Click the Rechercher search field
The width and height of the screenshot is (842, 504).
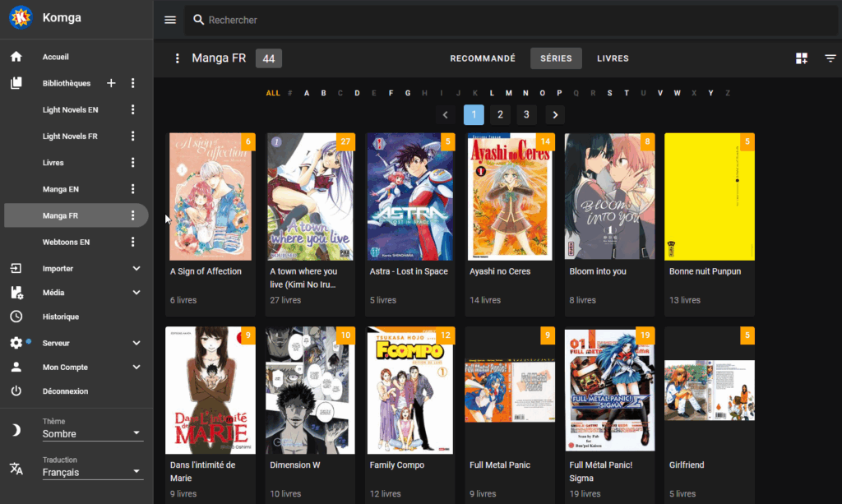[510, 20]
